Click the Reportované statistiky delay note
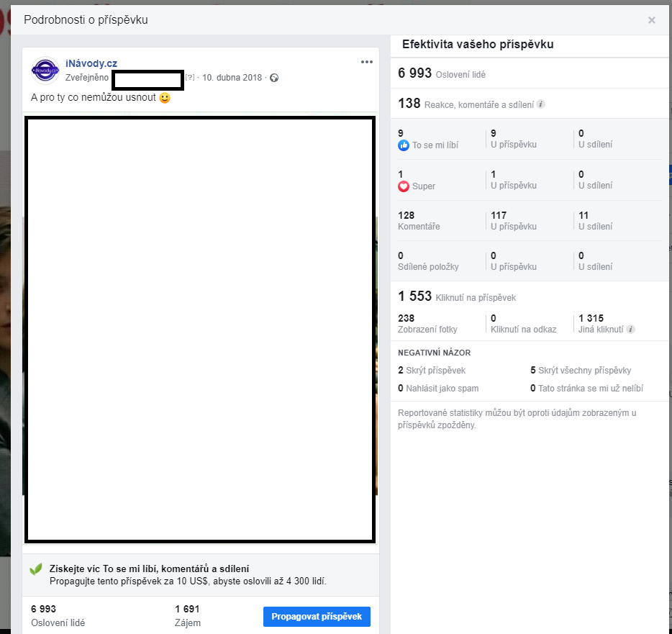 517,419
